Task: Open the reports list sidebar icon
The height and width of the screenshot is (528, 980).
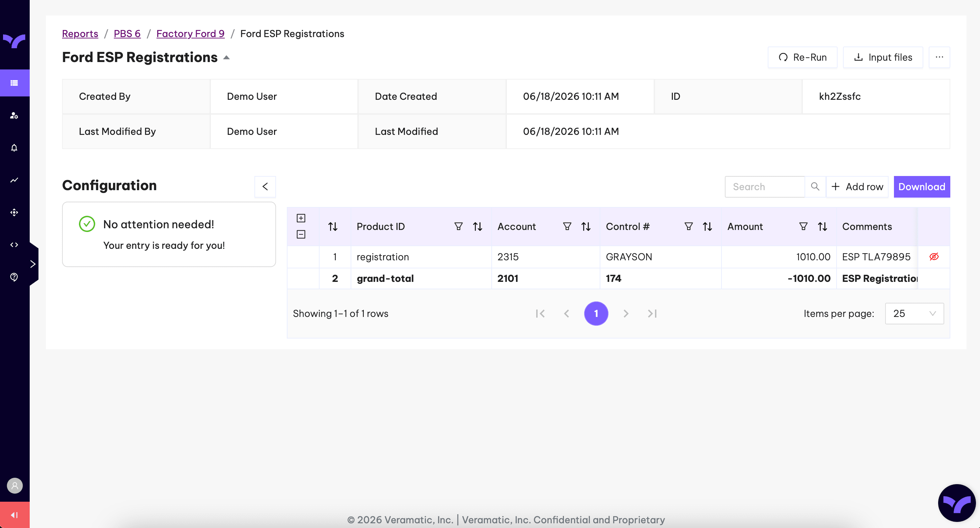Action: 14,83
